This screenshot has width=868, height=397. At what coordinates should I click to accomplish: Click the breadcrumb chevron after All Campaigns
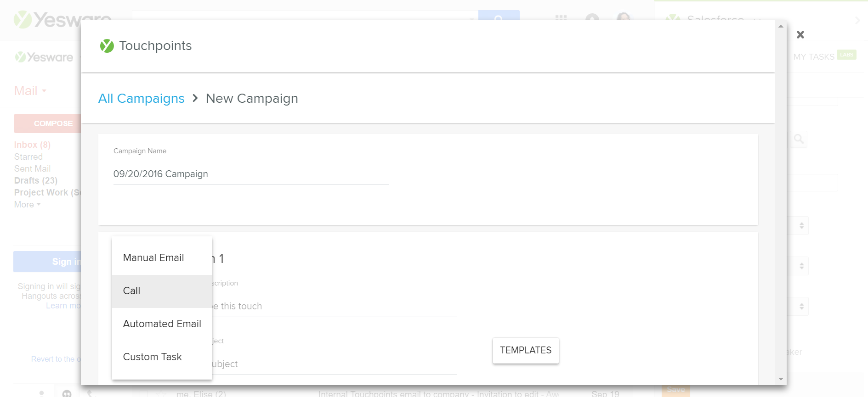pyautogui.click(x=195, y=98)
